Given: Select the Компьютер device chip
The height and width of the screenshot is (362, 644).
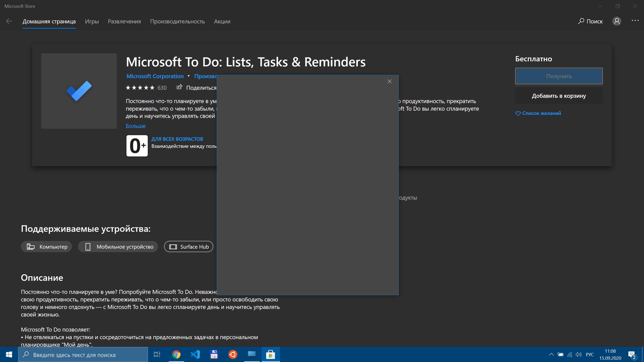Looking at the screenshot, I should 46,247.
